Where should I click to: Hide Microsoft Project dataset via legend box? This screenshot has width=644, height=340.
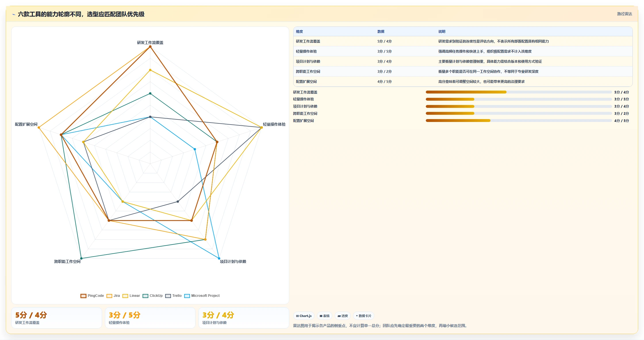pyautogui.click(x=187, y=296)
